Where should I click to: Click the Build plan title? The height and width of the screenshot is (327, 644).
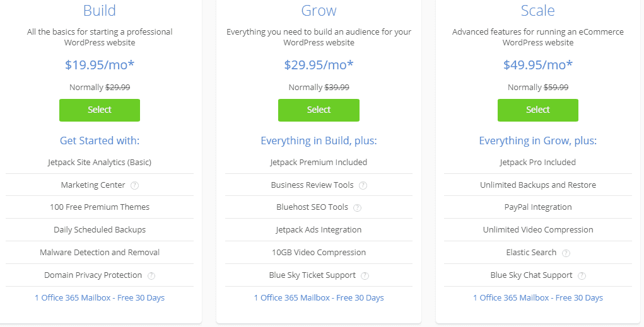tap(100, 11)
